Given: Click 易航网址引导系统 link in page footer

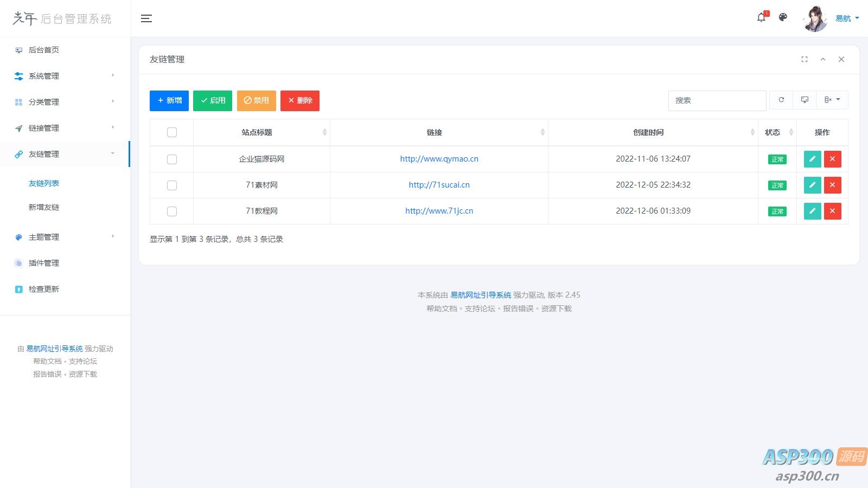Looking at the screenshot, I should click(481, 295).
